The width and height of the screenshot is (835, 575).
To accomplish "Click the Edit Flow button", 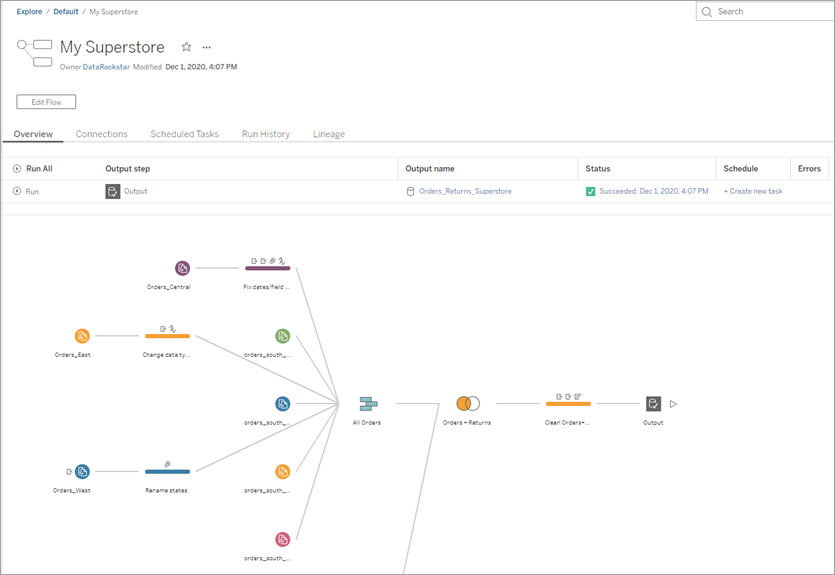I will click(46, 102).
